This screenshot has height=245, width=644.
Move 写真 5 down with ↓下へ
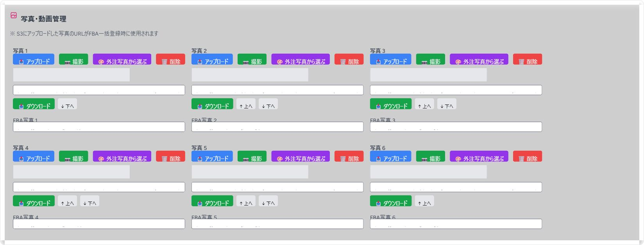pos(268,201)
